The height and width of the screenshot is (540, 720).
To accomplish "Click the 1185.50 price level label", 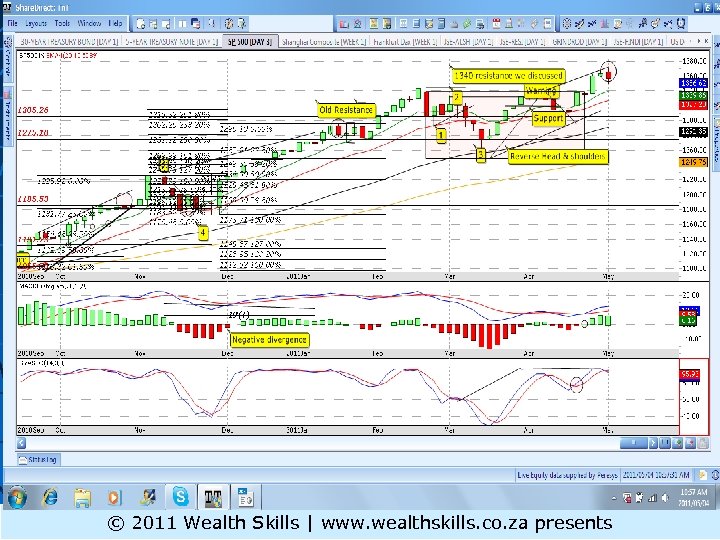I will click(x=33, y=199).
